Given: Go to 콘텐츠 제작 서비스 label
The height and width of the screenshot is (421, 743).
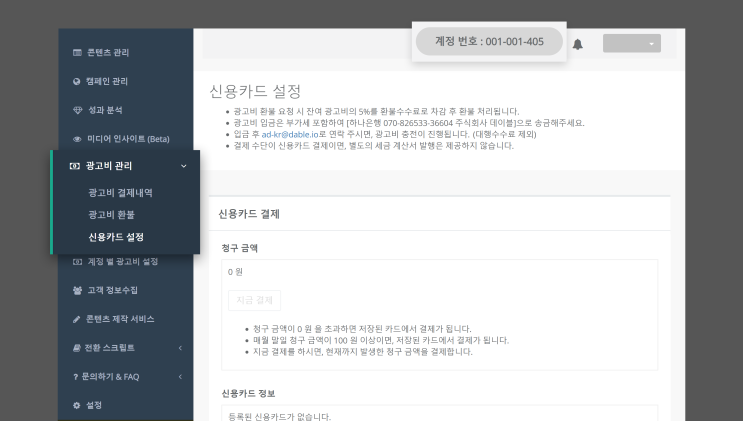Looking at the screenshot, I should [120, 320].
